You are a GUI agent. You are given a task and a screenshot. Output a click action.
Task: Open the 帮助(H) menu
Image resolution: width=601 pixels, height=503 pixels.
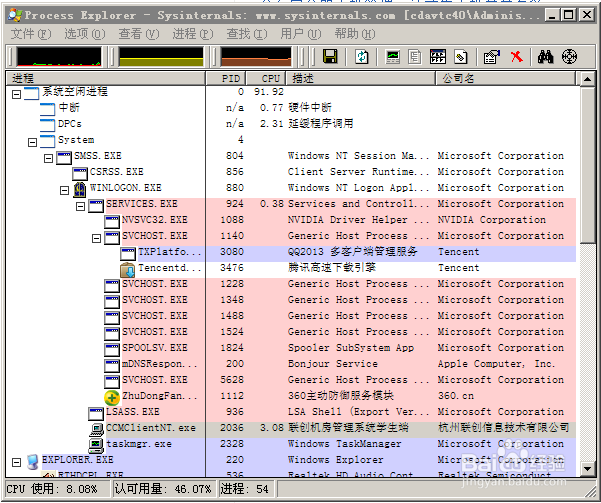coord(355,34)
